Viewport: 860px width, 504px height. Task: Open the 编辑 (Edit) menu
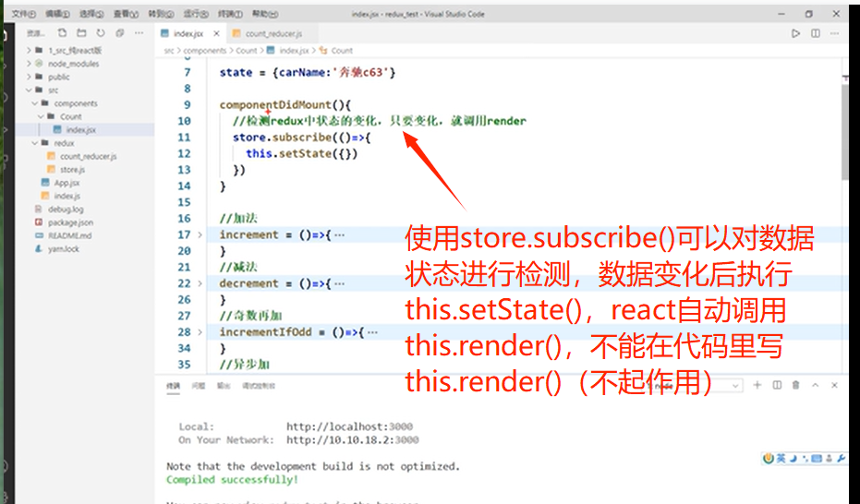click(x=57, y=14)
